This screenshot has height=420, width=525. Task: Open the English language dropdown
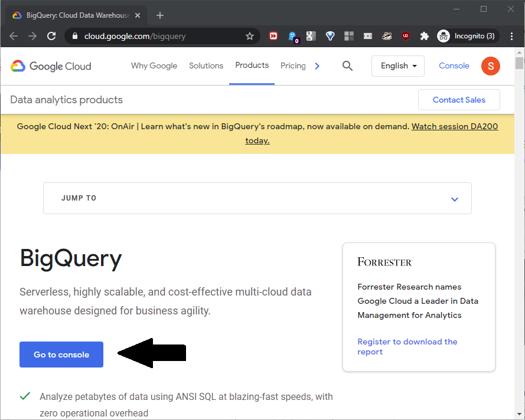tap(397, 66)
